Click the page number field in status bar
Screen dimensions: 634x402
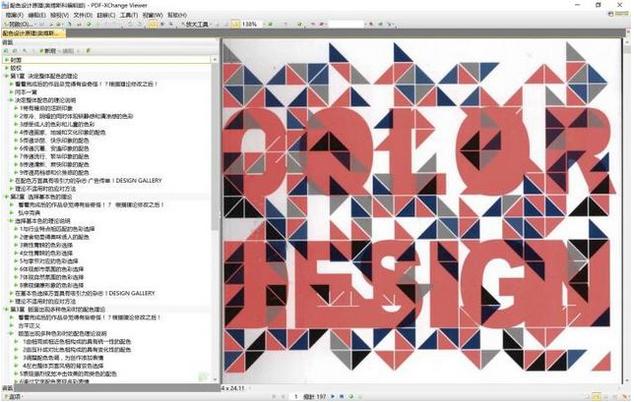[x=297, y=396]
